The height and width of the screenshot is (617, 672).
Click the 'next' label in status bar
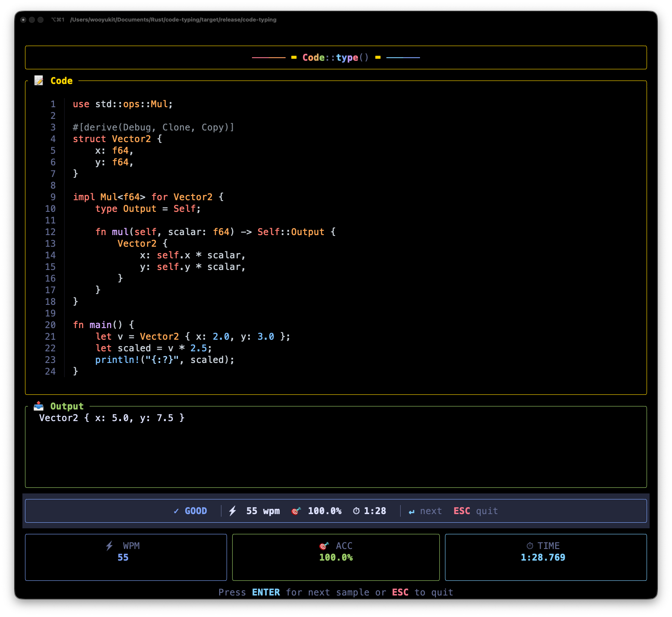pyautogui.click(x=431, y=511)
